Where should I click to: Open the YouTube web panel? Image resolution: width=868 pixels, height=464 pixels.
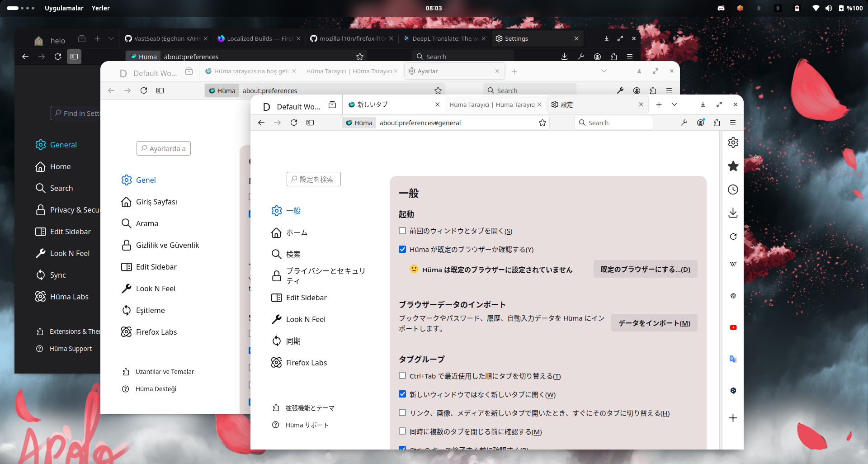pyautogui.click(x=733, y=327)
